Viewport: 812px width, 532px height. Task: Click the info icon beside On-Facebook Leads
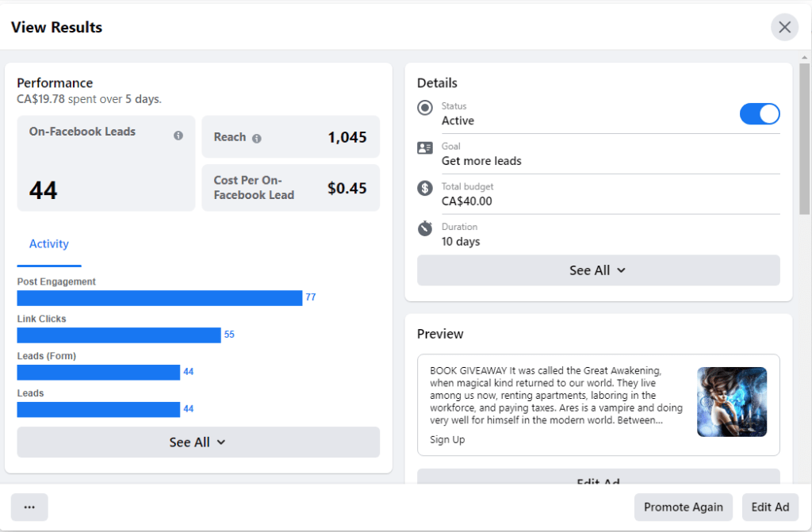tap(178, 136)
